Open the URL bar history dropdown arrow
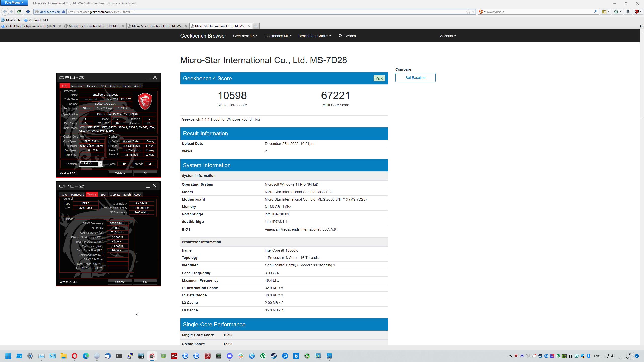Screen dimensions: 644x362 click(473, 12)
